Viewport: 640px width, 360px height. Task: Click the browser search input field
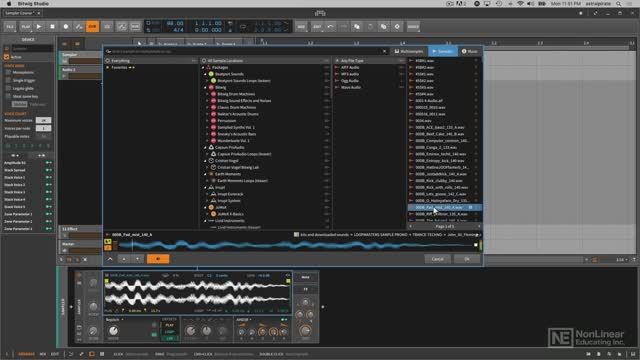tap(245, 51)
